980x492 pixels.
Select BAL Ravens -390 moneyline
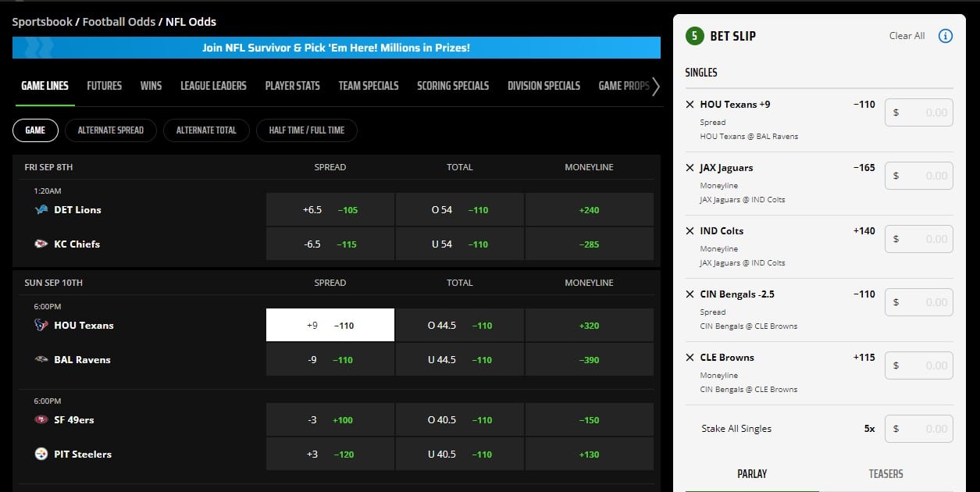tap(590, 359)
